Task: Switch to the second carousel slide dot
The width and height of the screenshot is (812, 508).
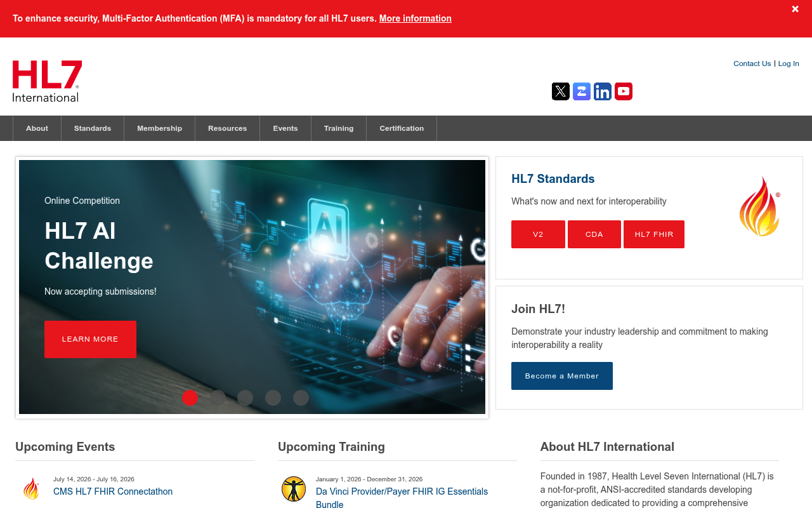Action: 218,398
